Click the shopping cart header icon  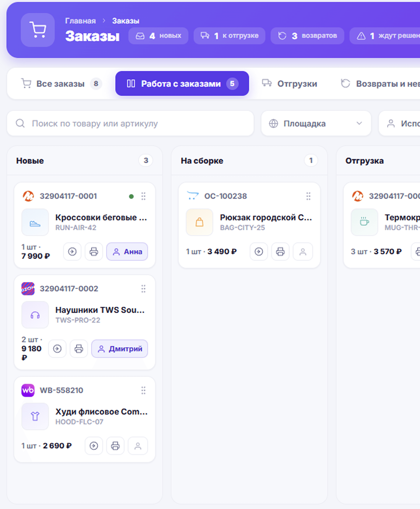pos(38,30)
